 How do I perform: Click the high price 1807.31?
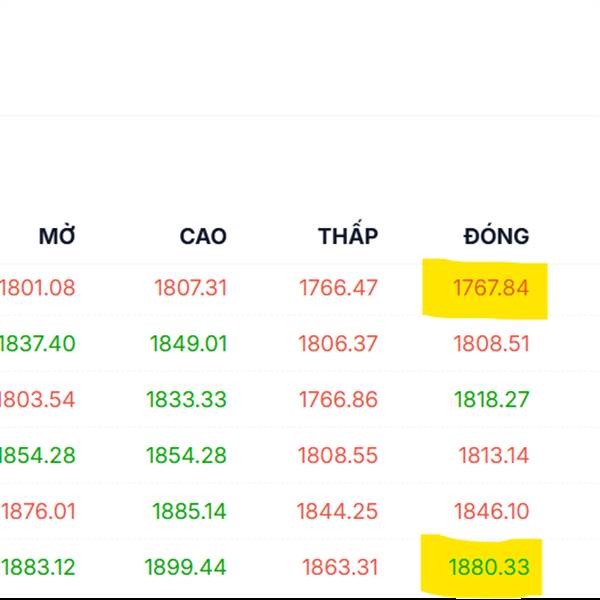coord(190,288)
